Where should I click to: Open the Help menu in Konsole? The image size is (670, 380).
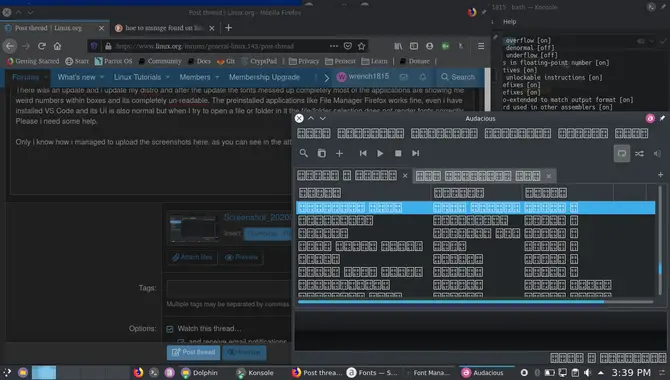tap(509, 21)
